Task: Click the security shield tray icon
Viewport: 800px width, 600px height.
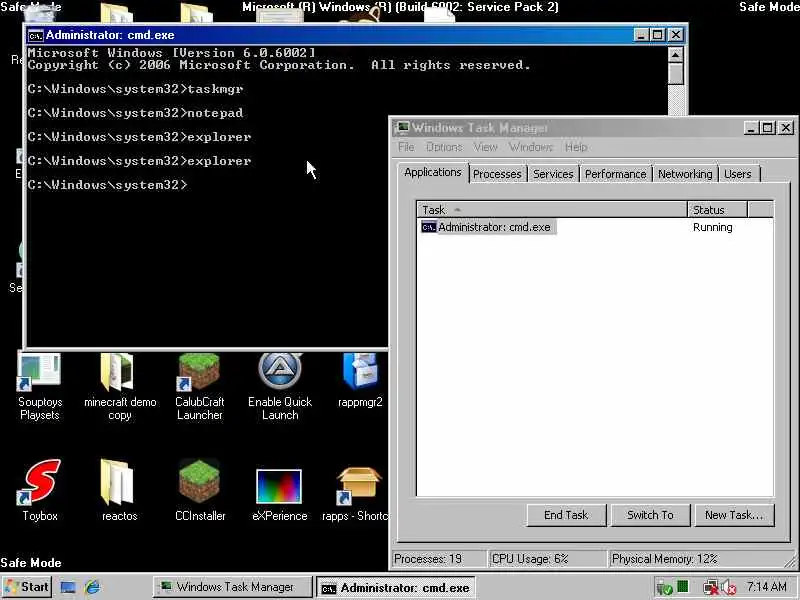Action: click(664, 588)
